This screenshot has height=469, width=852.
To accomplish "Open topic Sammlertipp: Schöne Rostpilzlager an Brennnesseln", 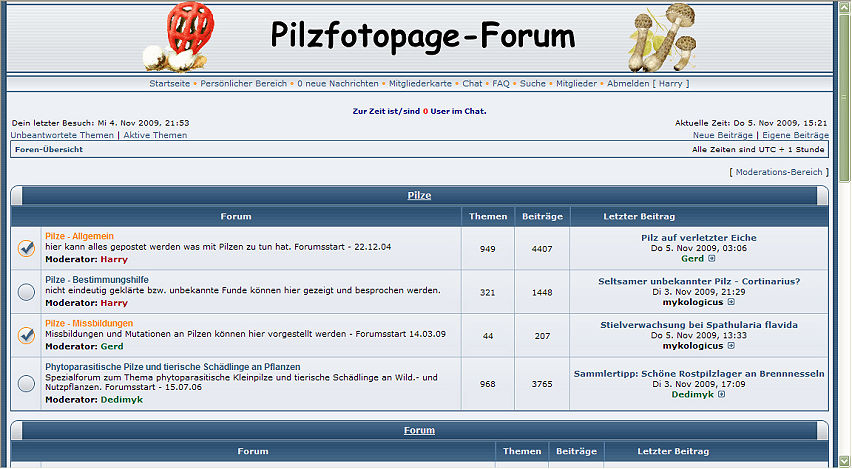I will click(x=699, y=374).
